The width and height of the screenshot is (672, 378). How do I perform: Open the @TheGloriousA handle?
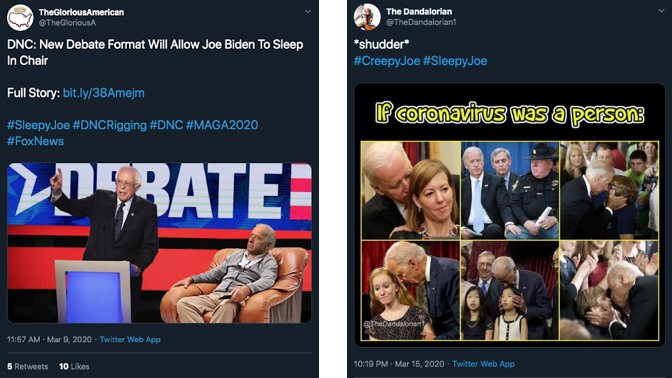tap(67, 23)
